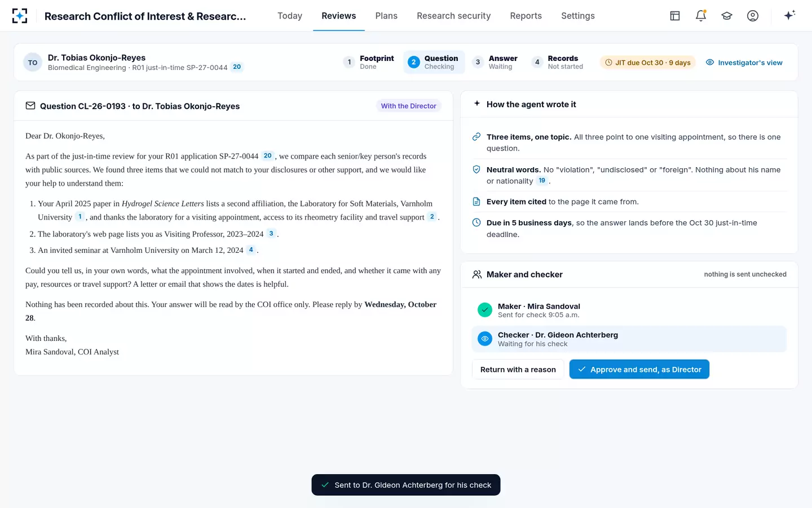Image resolution: width=812 pixels, height=508 pixels.
Task: Open citation 4 after 'March 12, 2024'
Action: pyautogui.click(x=251, y=250)
